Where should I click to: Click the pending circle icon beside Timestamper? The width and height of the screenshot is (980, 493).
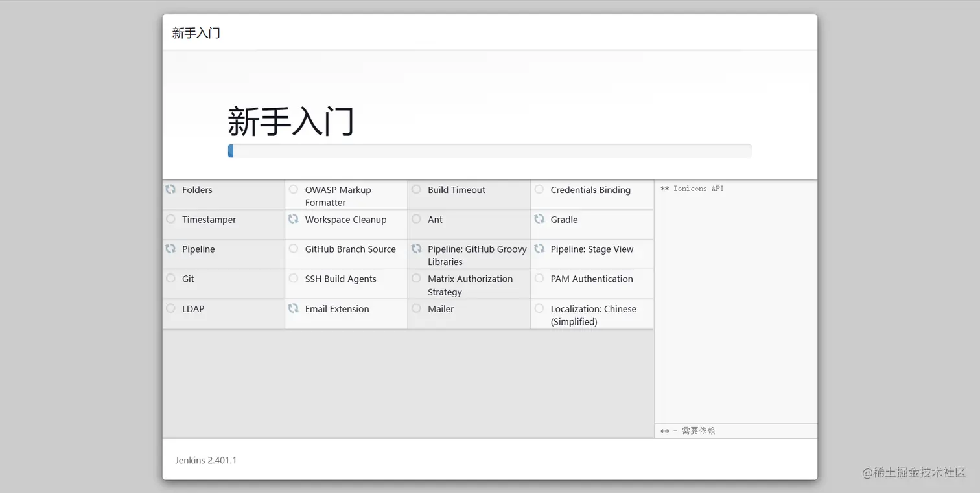(170, 219)
